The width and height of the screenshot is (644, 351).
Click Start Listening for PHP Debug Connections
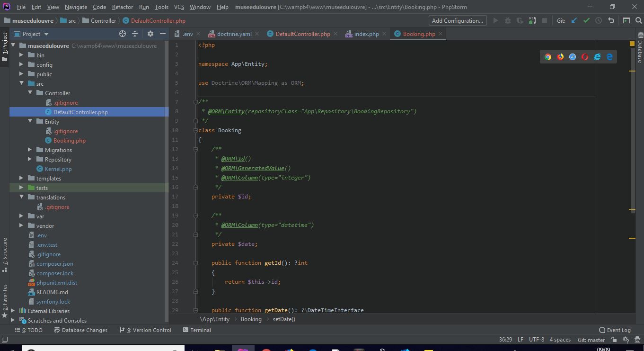(x=532, y=20)
